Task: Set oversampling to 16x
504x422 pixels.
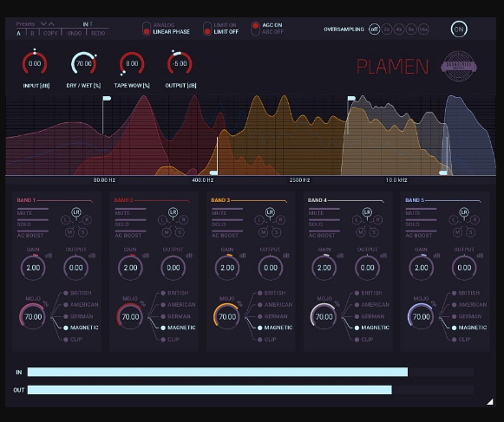Action: pyautogui.click(x=423, y=29)
